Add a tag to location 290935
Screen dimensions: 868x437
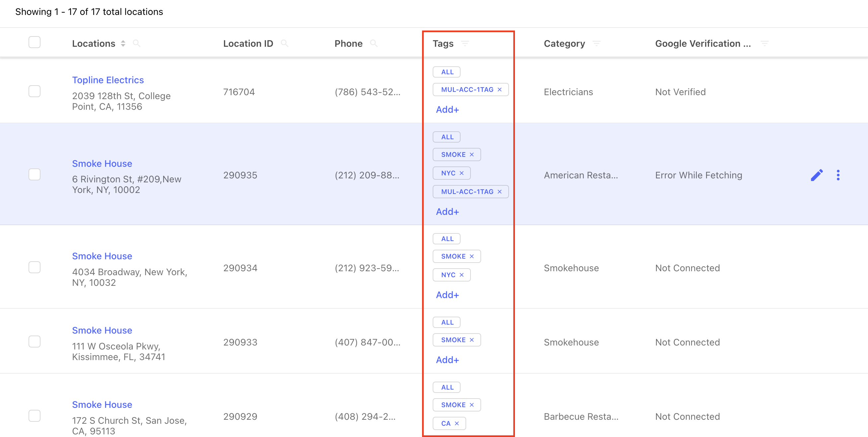click(447, 212)
